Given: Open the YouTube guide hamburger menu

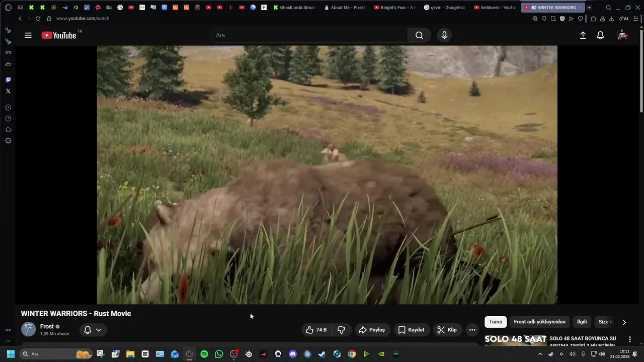Looking at the screenshot, I should 28,35.
